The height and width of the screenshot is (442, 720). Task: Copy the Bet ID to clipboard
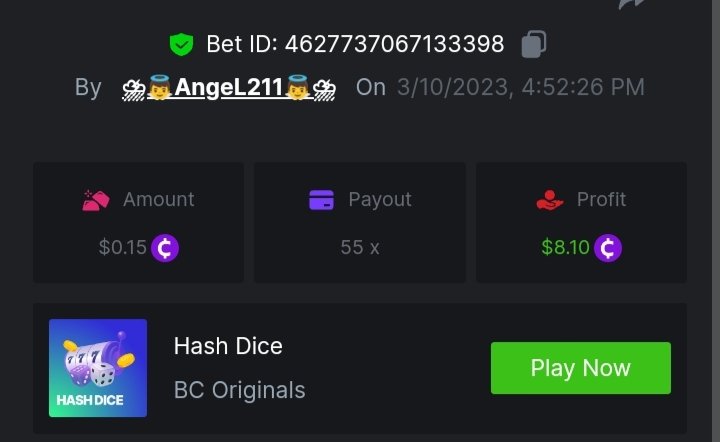click(x=534, y=44)
